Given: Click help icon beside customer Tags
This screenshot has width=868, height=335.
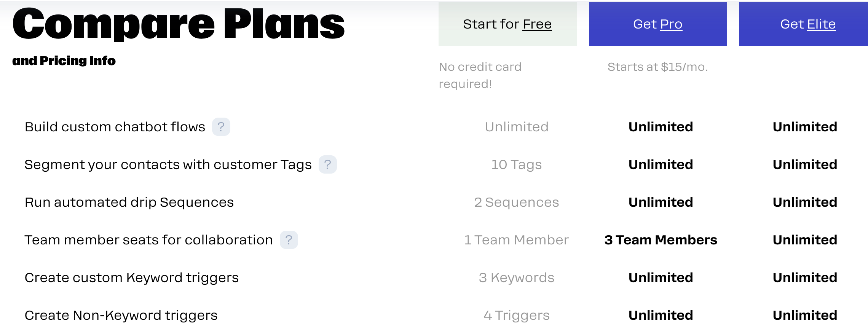Looking at the screenshot, I should coord(327,164).
